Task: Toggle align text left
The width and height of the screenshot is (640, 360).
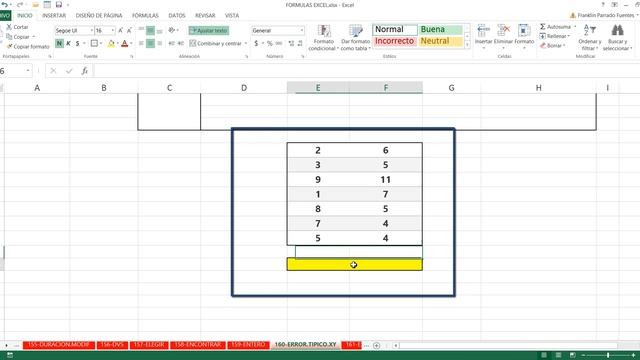Action: point(141,43)
